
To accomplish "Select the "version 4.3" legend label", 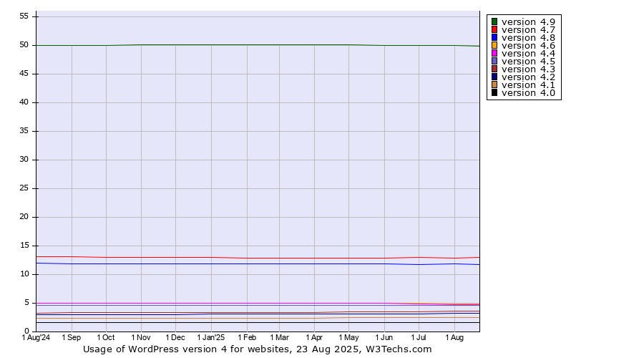I will tap(528, 69).
